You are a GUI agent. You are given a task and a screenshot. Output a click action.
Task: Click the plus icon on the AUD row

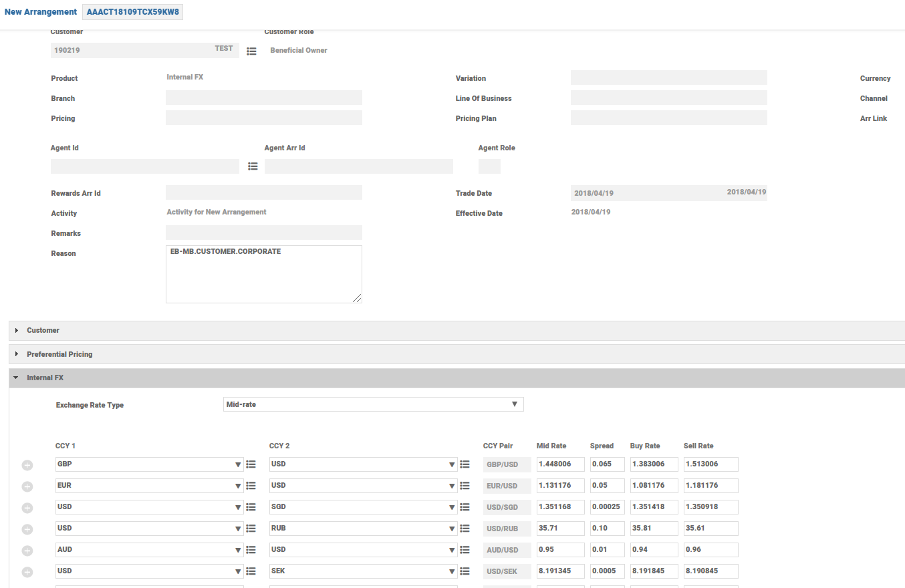[27, 551]
